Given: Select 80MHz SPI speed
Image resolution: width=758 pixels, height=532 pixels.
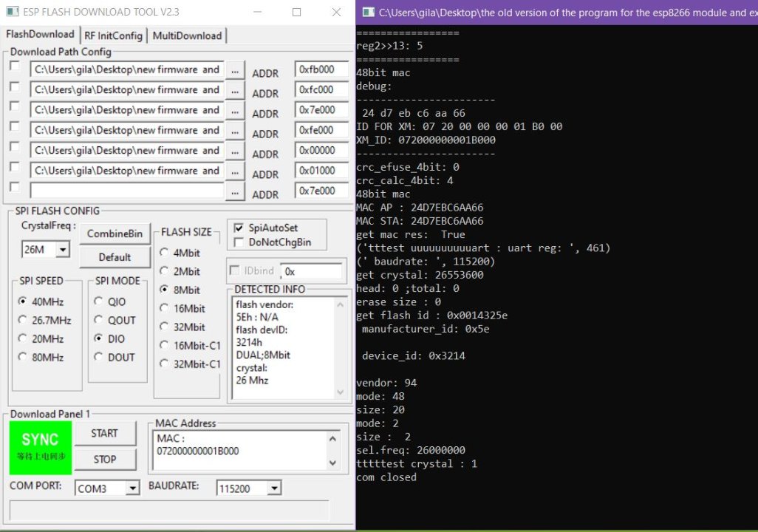Looking at the screenshot, I should [x=41, y=358].
